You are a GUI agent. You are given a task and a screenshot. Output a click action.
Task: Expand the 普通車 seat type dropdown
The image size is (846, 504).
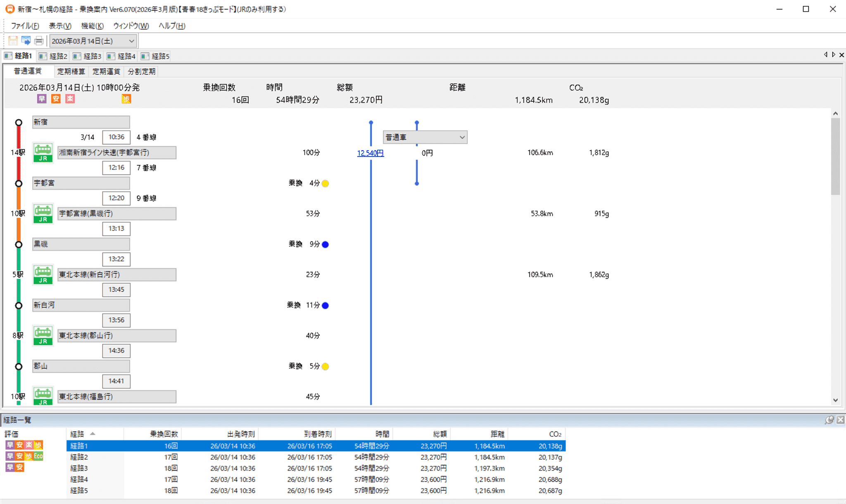click(462, 137)
